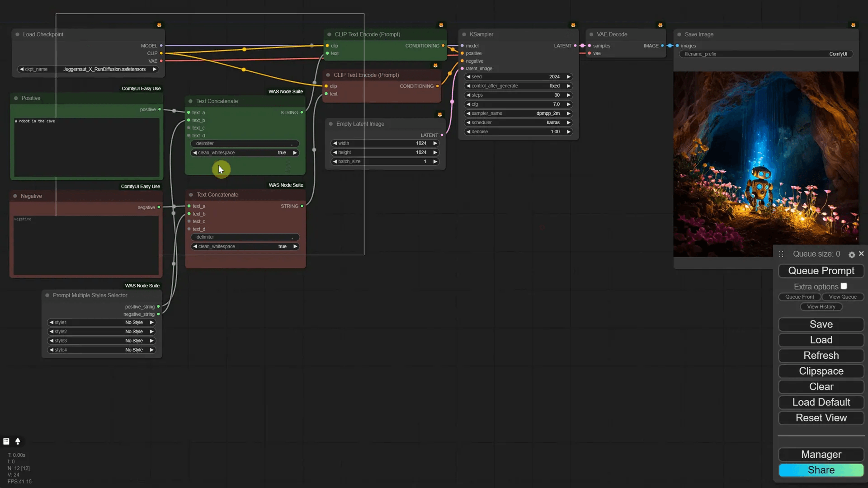
Task: Grab the queue panel drag-handle dots icon
Action: (781, 254)
